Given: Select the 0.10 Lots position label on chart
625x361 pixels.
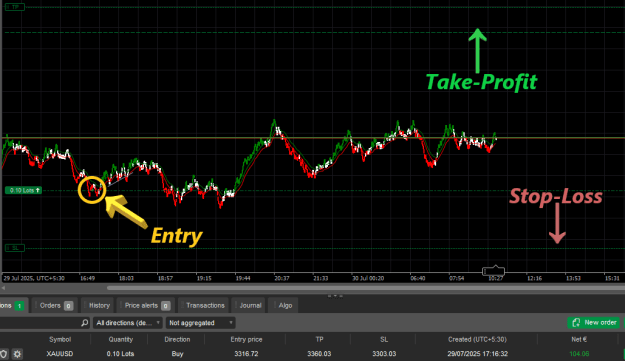Looking at the screenshot, I should (x=24, y=190).
